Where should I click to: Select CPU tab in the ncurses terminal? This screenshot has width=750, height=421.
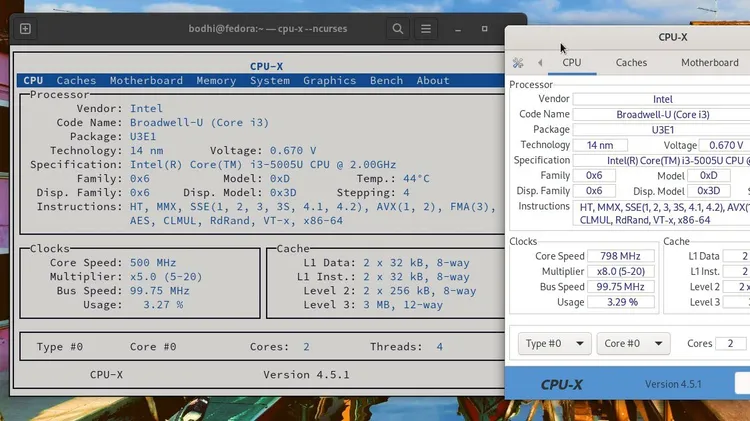[33, 80]
